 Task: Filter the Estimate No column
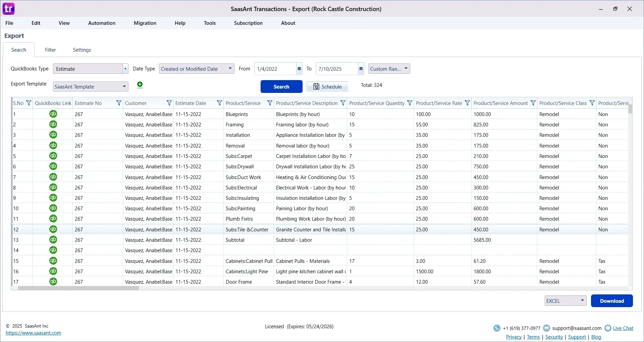coord(119,103)
